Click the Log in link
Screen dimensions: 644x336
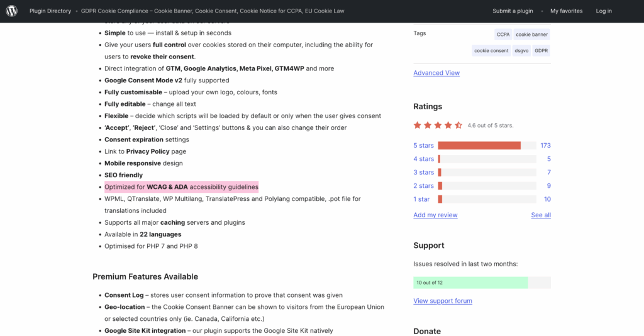click(x=604, y=11)
